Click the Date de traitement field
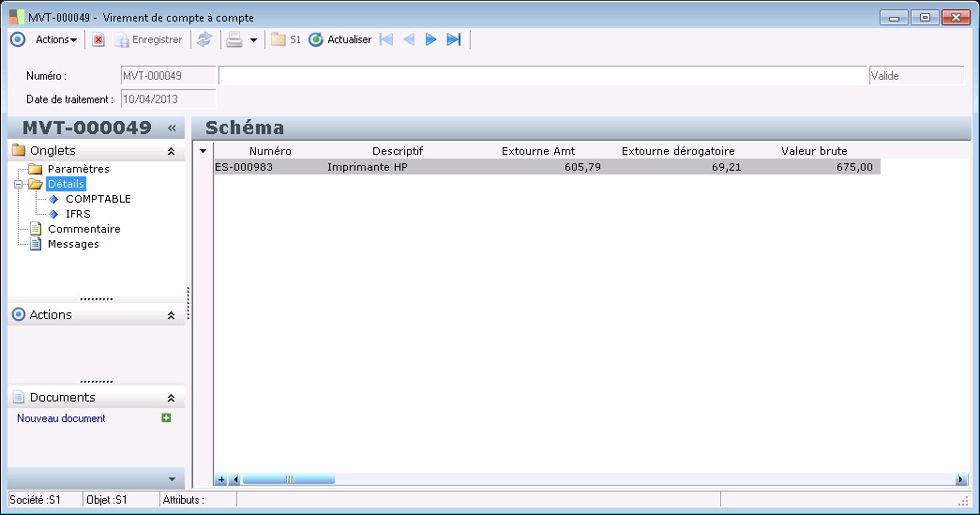This screenshot has width=980, height=515. coord(168,98)
